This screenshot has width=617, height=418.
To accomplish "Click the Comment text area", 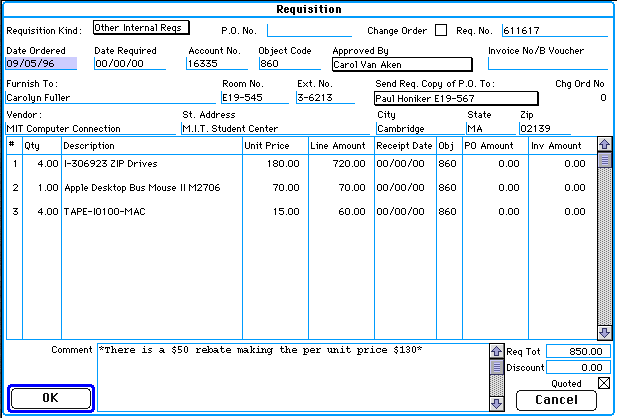I will pos(290,376).
